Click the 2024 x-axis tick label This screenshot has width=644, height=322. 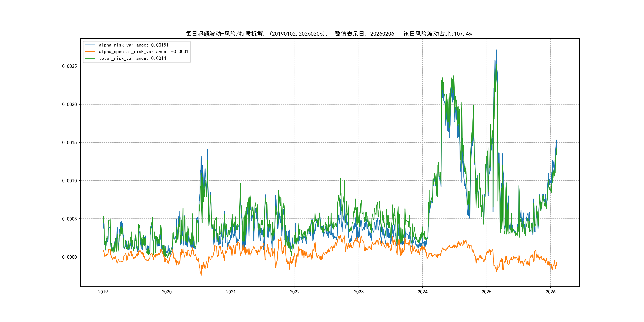(x=423, y=292)
